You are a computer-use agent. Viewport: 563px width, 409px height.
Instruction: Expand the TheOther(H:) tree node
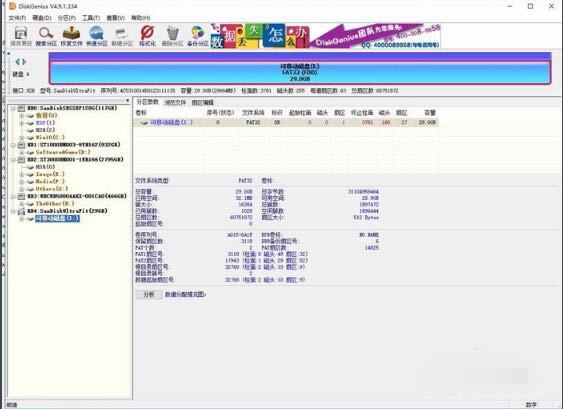(x=22, y=204)
